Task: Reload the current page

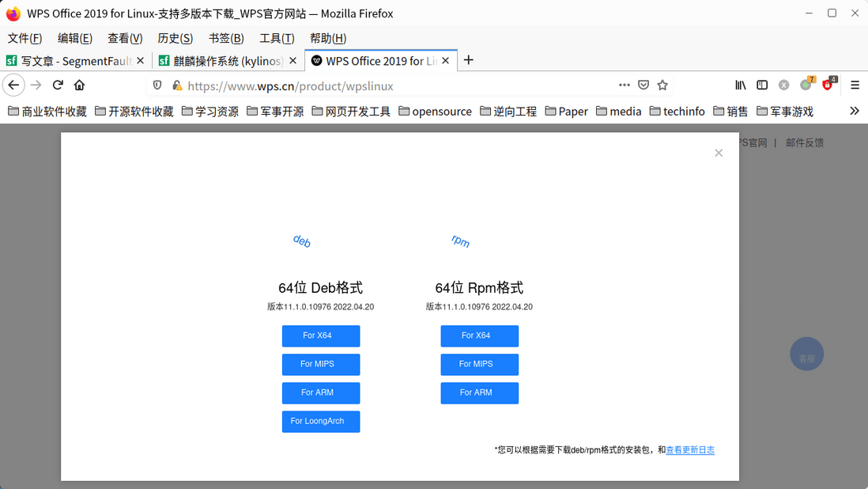Action: 57,85
